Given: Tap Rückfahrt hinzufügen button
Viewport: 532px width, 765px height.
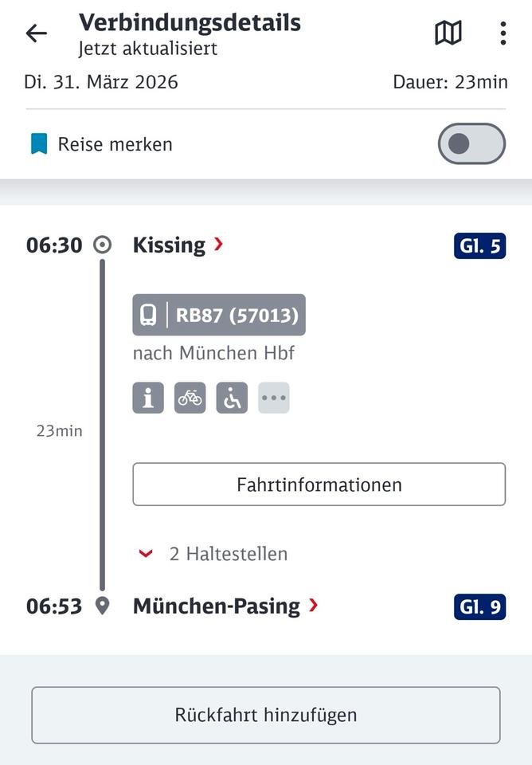Looking at the screenshot, I should [266, 715].
